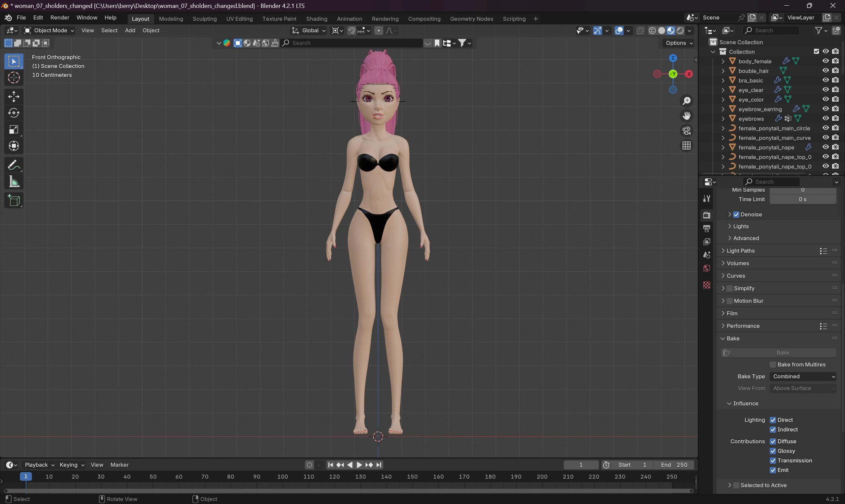Open the World properties tab
This screenshot has height=504, width=845.
point(707,268)
